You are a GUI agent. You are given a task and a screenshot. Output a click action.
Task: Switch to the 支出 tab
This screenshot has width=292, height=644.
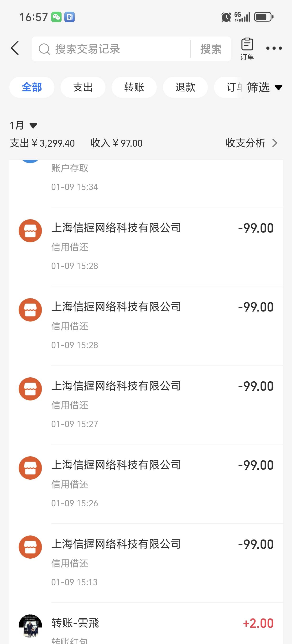pos(83,87)
